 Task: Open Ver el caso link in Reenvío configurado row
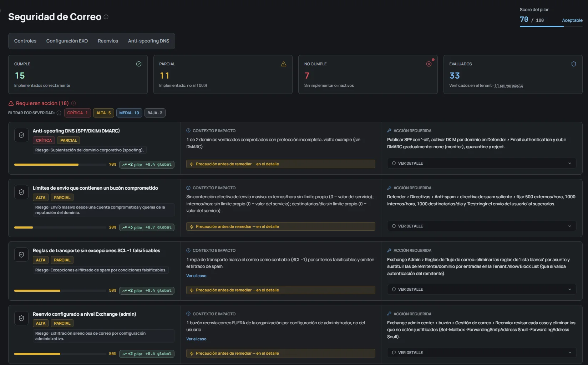[196, 339]
